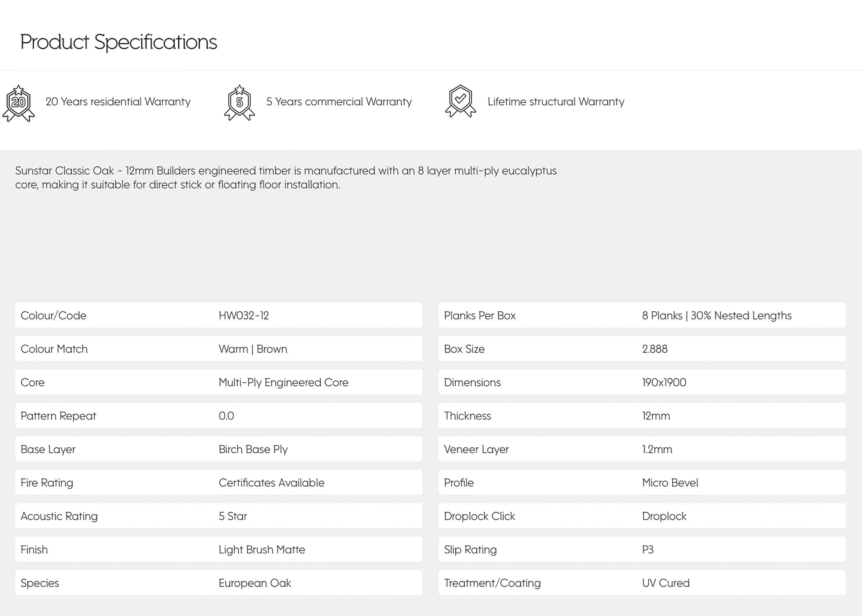
Task: Click the 'Slip Rating' label
Action: pyautogui.click(x=470, y=549)
